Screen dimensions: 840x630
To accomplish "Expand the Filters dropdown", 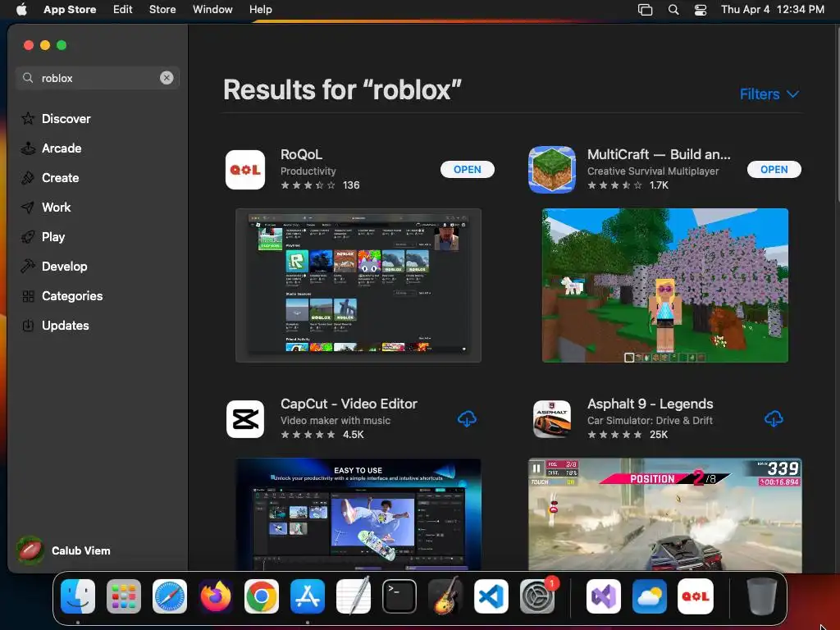I will 769,94.
